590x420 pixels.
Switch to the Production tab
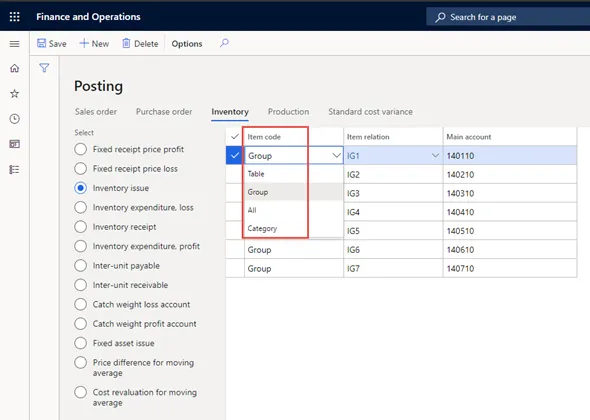pyautogui.click(x=288, y=112)
